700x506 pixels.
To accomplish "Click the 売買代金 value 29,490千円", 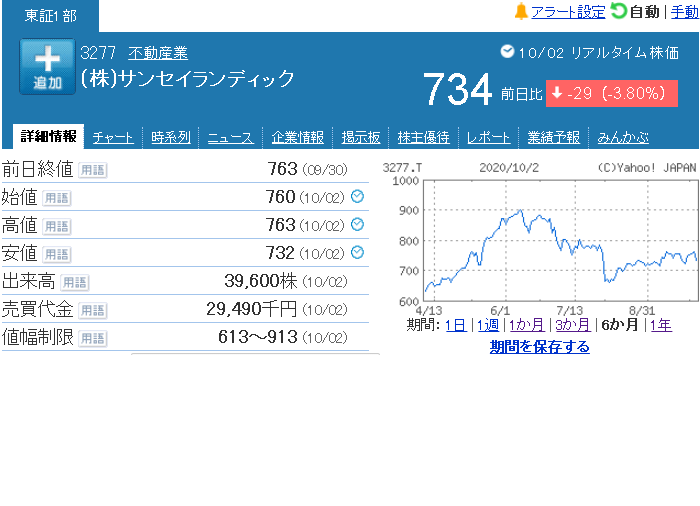I will tap(251, 309).
